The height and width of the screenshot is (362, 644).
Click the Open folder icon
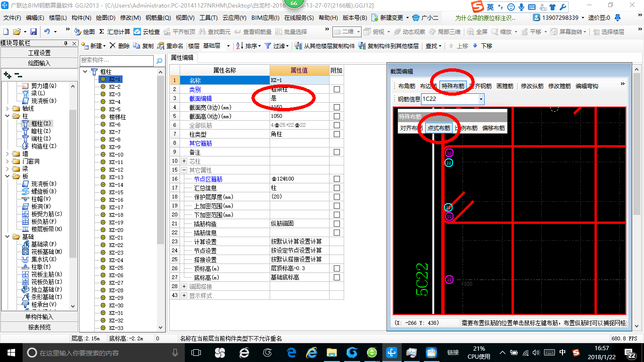17,32
